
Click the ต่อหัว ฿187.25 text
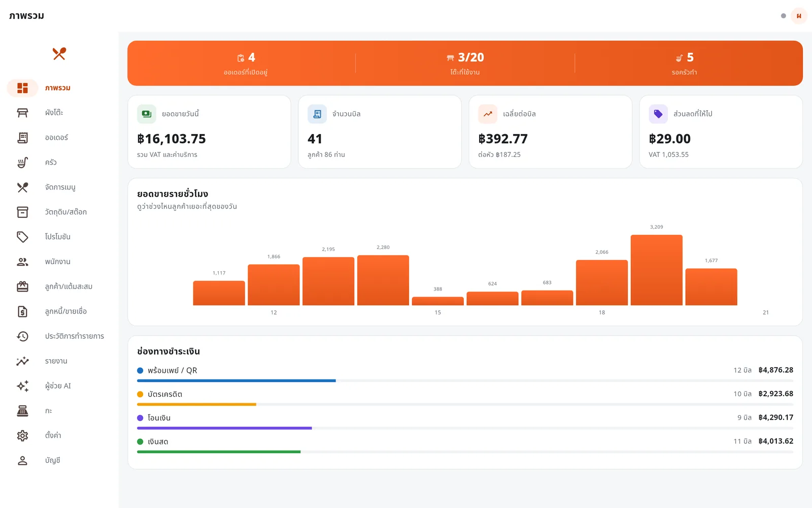point(499,154)
